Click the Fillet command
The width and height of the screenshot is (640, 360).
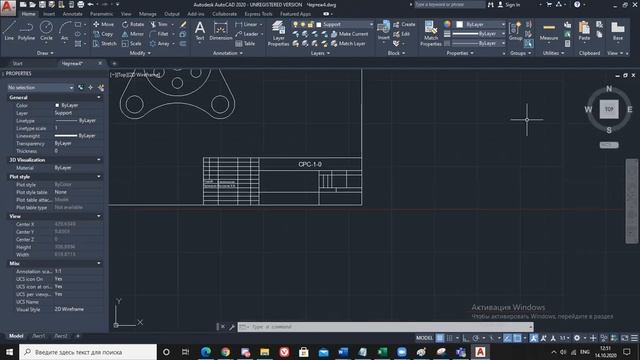[x=159, y=34]
